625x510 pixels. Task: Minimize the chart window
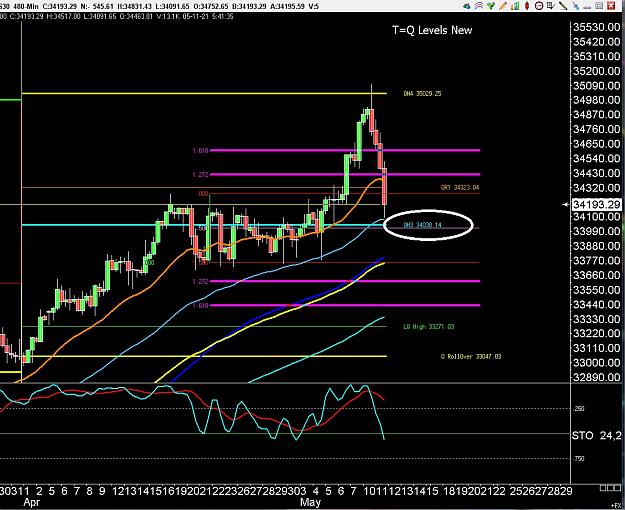tap(587, 8)
